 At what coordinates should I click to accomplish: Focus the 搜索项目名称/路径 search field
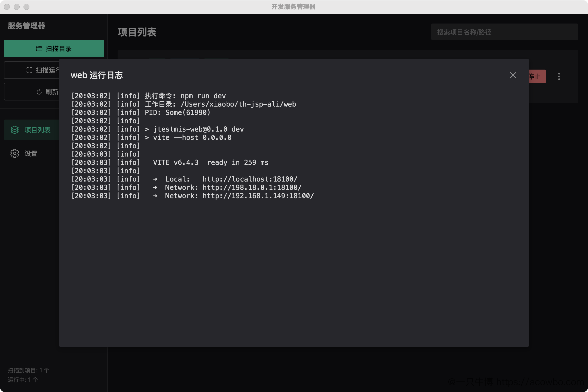pyautogui.click(x=504, y=32)
